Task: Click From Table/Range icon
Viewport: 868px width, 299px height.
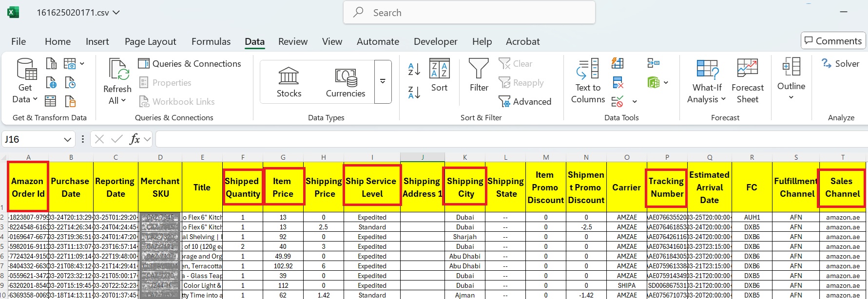Action: pyautogui.click(x=50, y=101)
